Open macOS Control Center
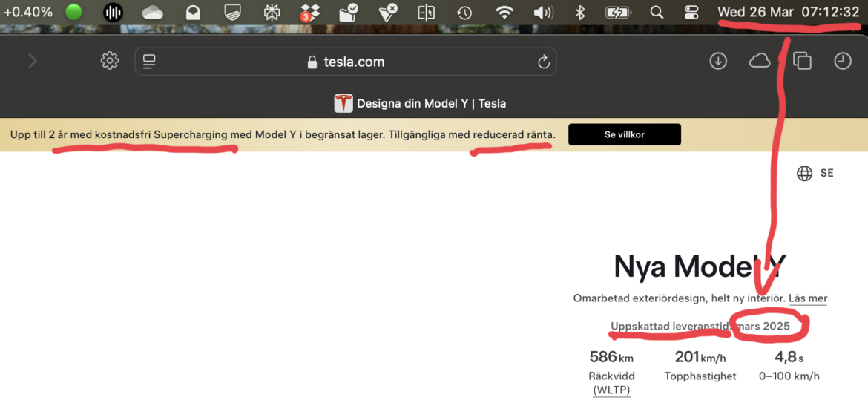The image size is (868, 403). [x=691, y=13]
